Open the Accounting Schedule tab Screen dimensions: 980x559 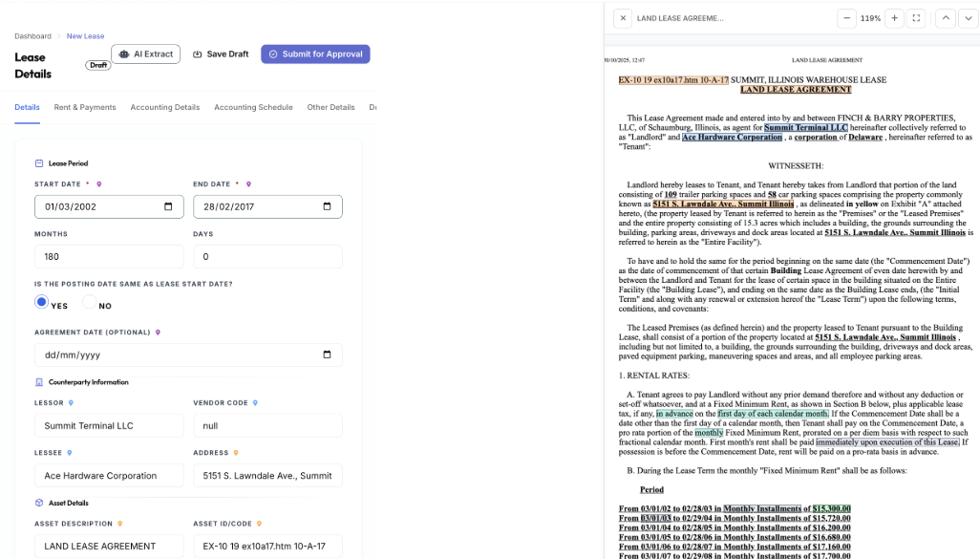click(x=253, y=108)
